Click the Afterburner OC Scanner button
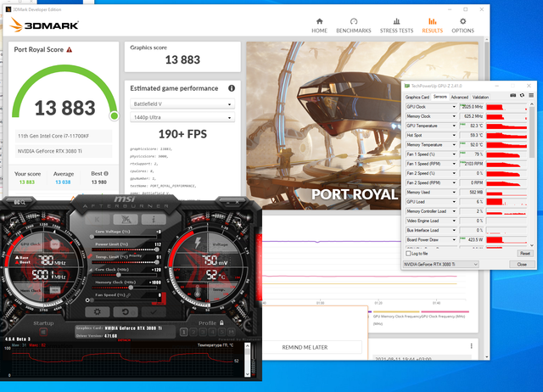This screenshot has height=392, width=543. pyautogui.click(x=126, y=219)
